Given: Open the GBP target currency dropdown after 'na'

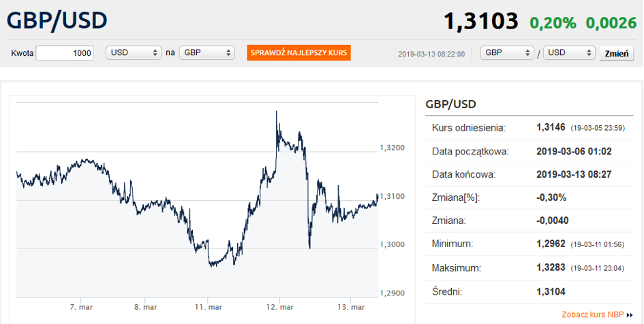Looking at the screenshot, I should [x=206, y=53].
